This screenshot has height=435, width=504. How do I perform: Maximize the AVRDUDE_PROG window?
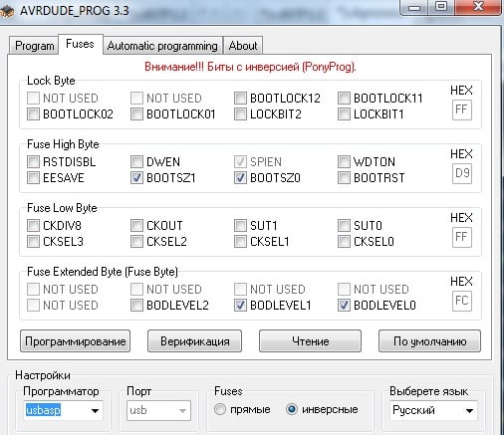coord(441,7)
